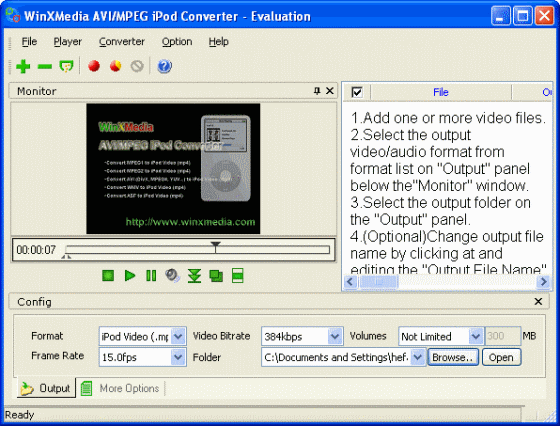Switch to the Output tab
560x426 pixels.
[x=46, y=388]
